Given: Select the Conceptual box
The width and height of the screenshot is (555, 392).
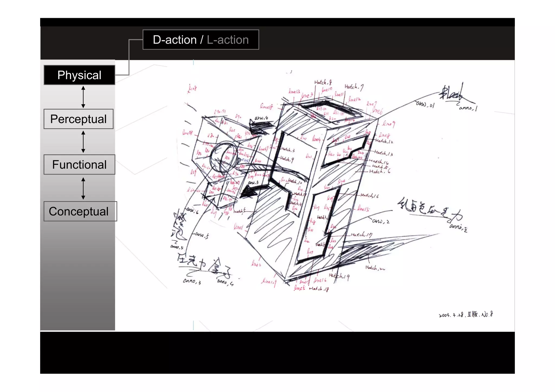Looking at the screenshot, I should pos(80,211).
